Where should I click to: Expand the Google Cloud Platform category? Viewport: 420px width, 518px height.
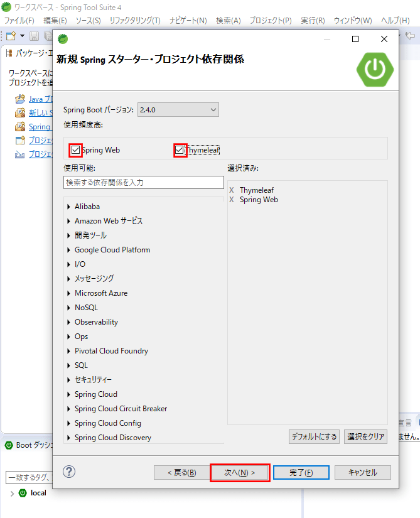click(x=68, y=250)
